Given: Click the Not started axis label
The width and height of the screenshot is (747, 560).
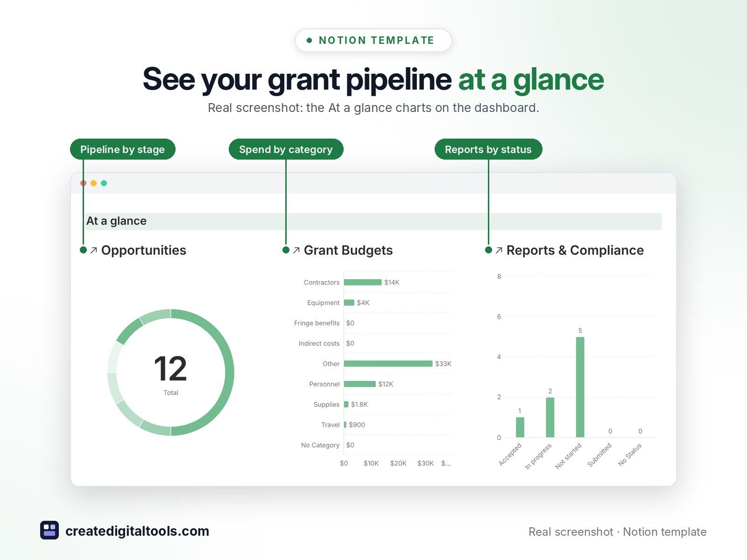Looking at the screenshot, I should coord(568,456).
